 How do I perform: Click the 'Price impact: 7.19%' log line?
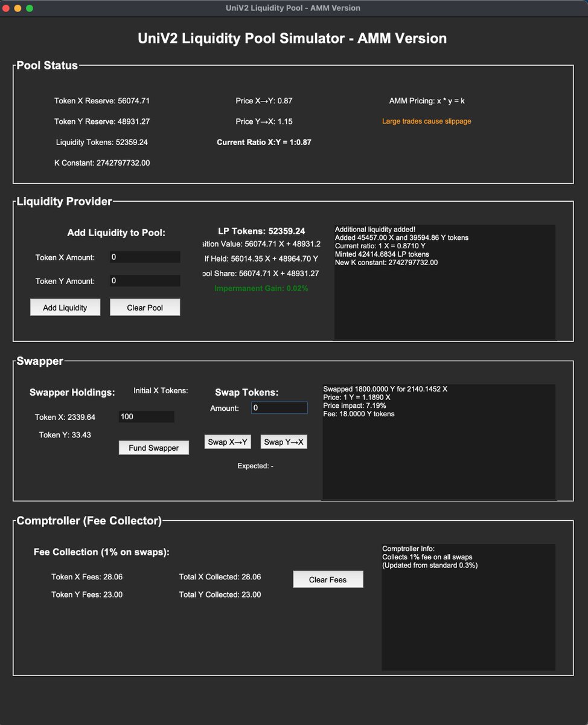point(354,406)
